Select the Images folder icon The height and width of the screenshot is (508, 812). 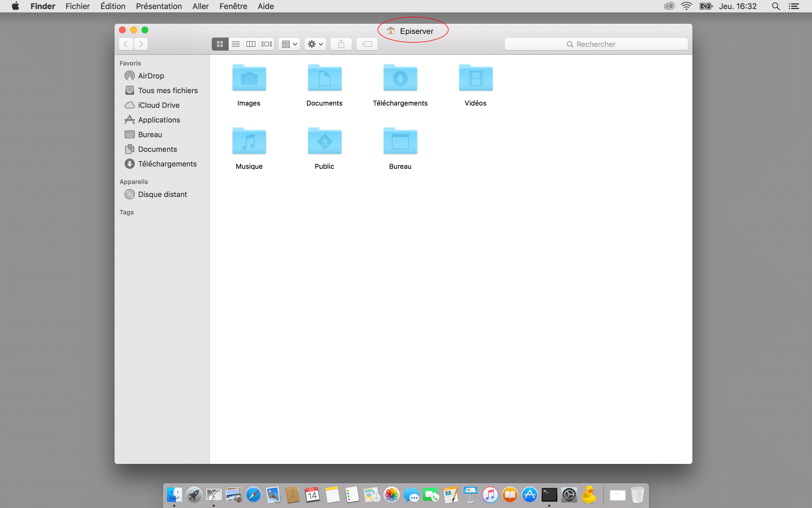pos(249,78)
